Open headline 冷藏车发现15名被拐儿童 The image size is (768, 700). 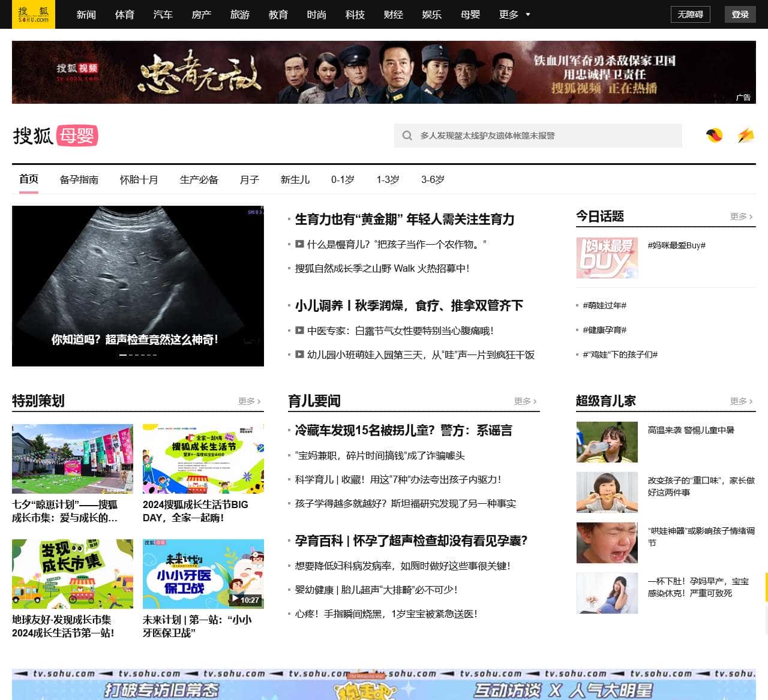(404, 430)
